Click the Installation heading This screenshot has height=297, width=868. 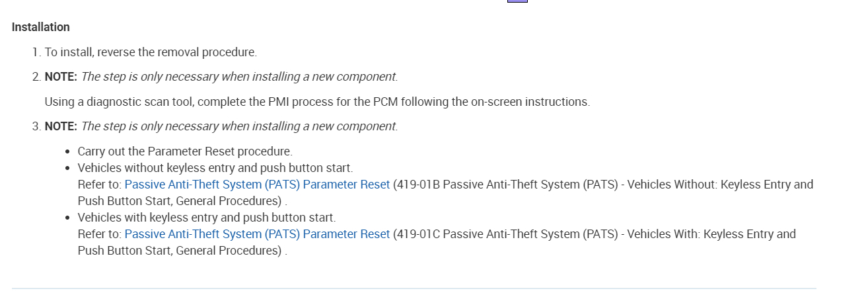click(x=41, y=27)
